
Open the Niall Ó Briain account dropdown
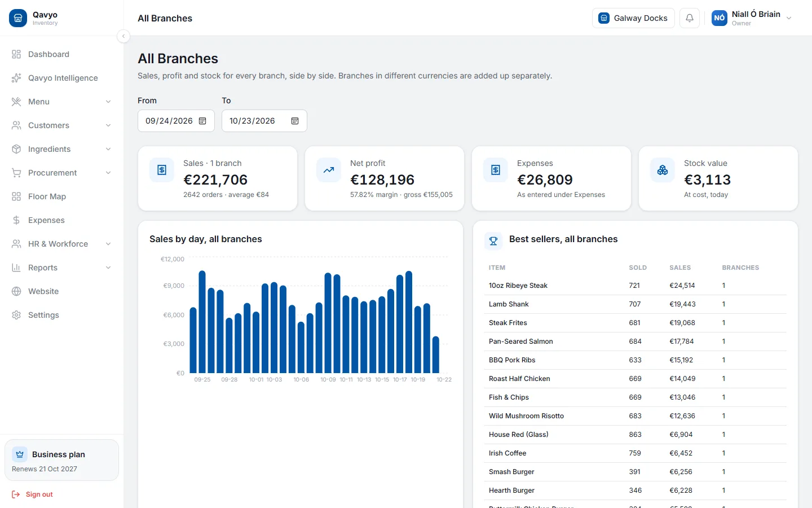point(752,18)
